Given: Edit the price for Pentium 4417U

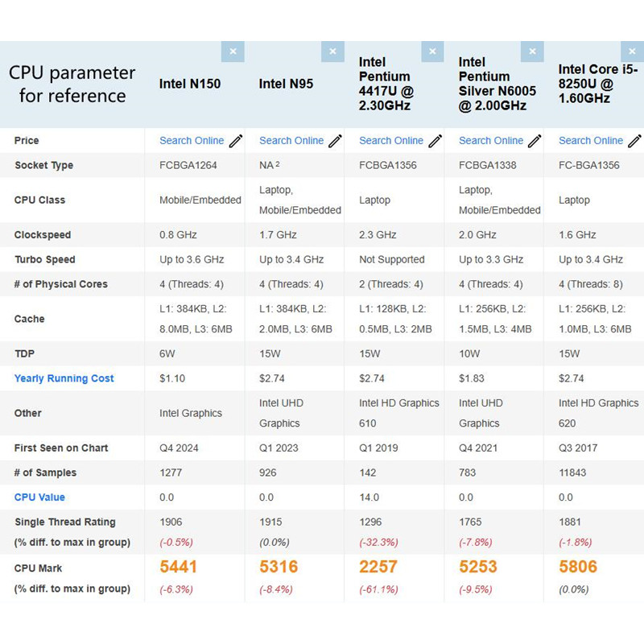Looking at the screenshot, I should coord(436,141).
